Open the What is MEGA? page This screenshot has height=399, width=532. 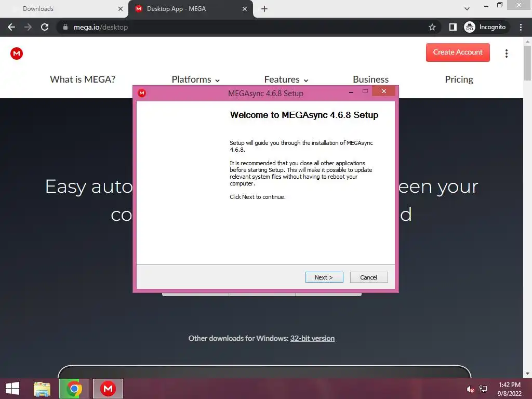pyautogui.click(x=83, y=79)
